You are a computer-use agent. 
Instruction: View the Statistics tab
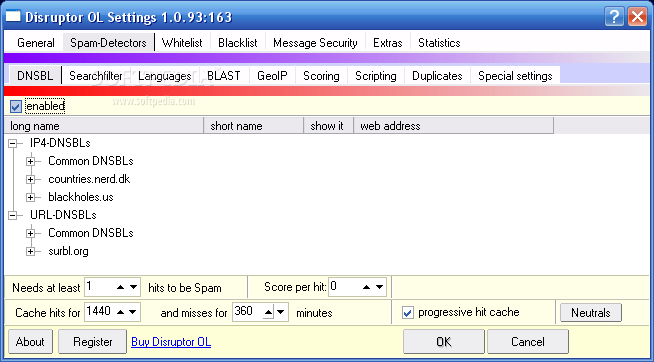point(439,43)
